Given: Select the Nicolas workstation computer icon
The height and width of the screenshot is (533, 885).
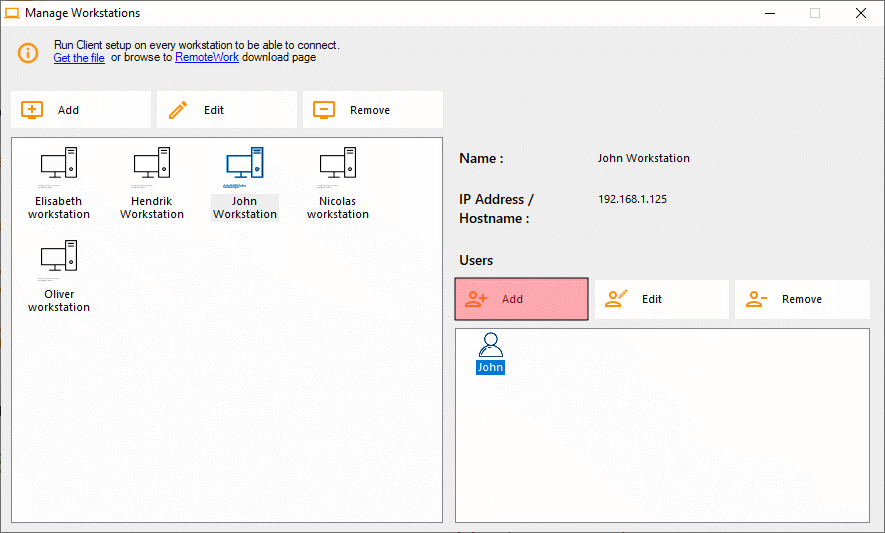Looking at the screenshot, I should tap(338, 163).
